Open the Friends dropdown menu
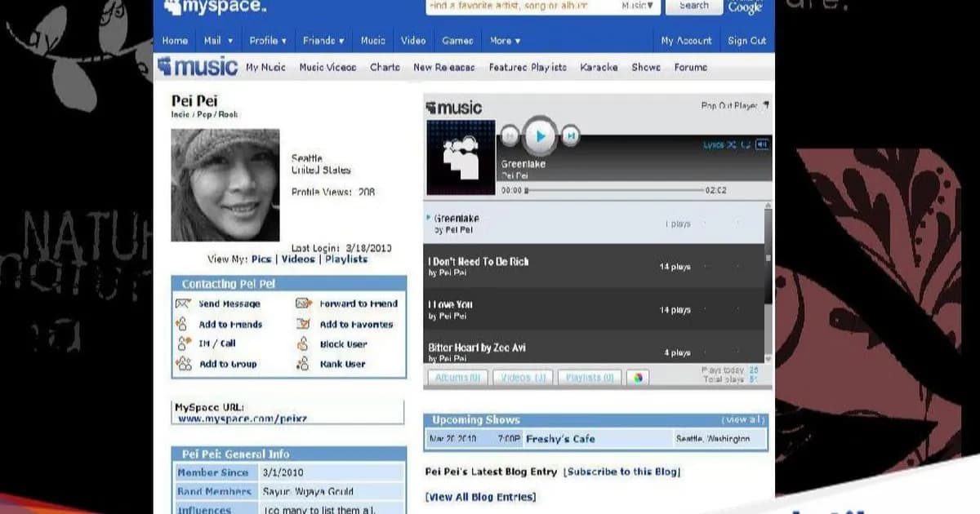This screenshot has width=980, height=514. pyautogui.click(x=323, y=40)
